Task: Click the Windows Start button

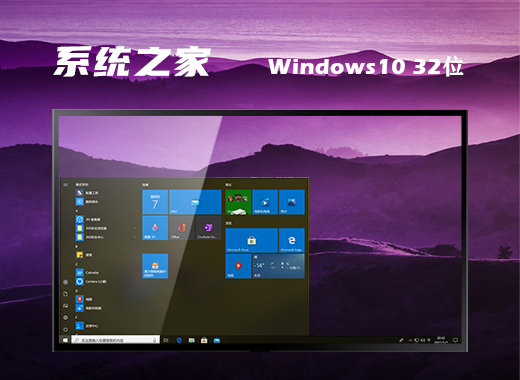Action: coord(65,340)
